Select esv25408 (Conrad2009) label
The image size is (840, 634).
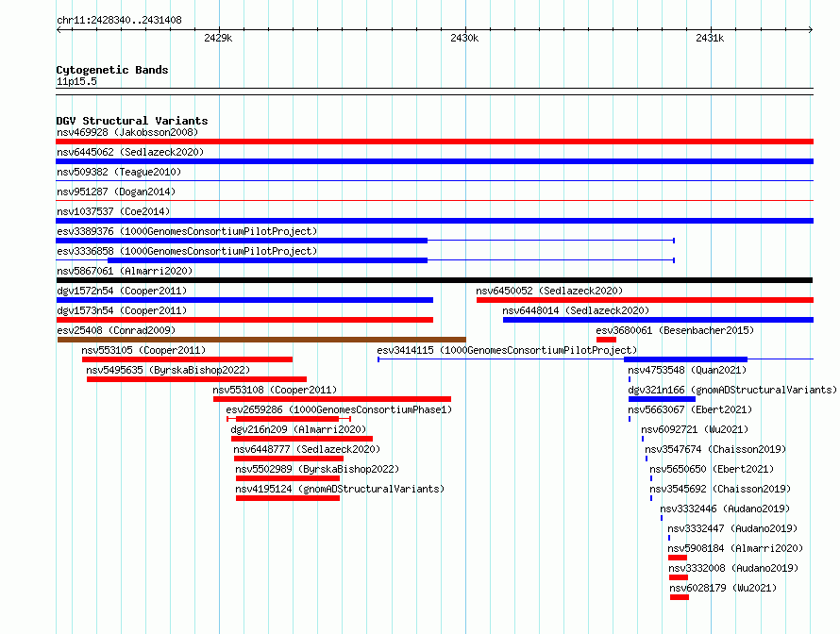(116, 330)
